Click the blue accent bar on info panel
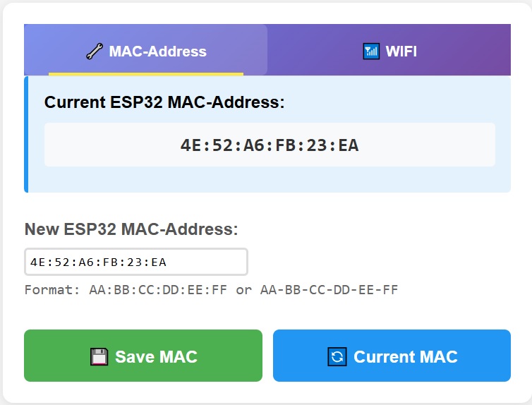The width and height of the screenshot is (532, 405). click(26, 134)
